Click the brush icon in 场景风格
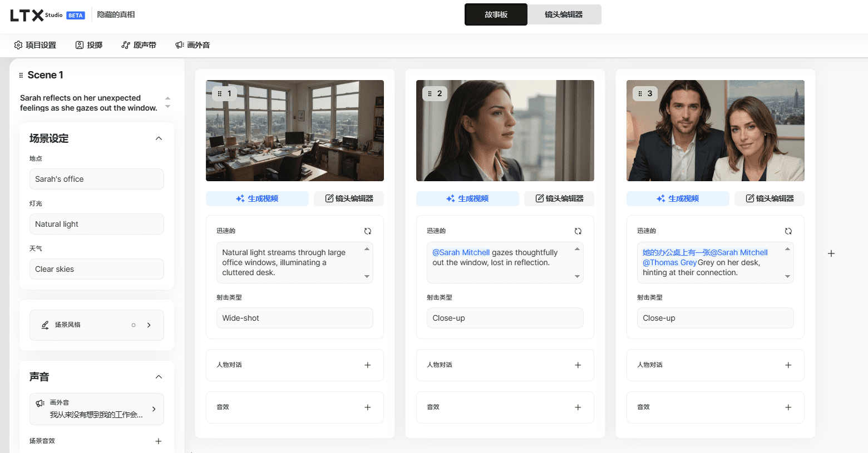This screenshot has width=868, height=453. point(45,325)
